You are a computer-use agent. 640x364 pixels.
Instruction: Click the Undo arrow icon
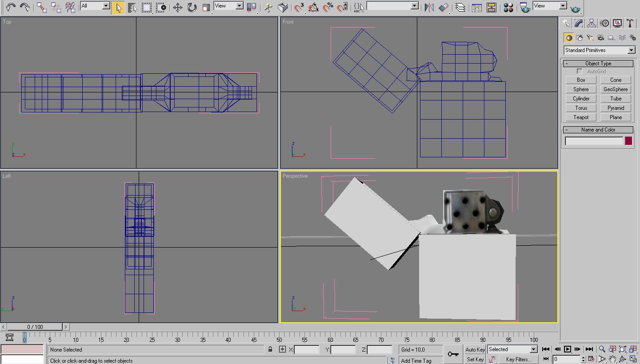pos(11,8)
